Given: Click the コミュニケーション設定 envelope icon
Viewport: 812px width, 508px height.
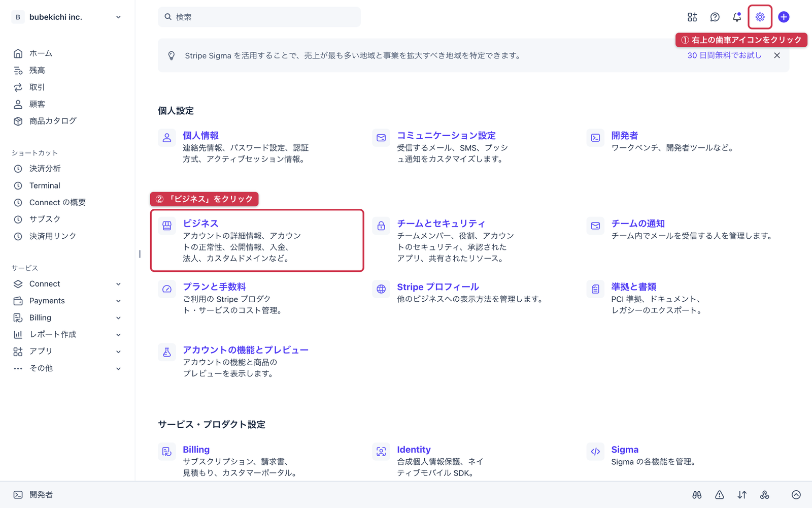Looking at the screenshot, I should point(381,138).
